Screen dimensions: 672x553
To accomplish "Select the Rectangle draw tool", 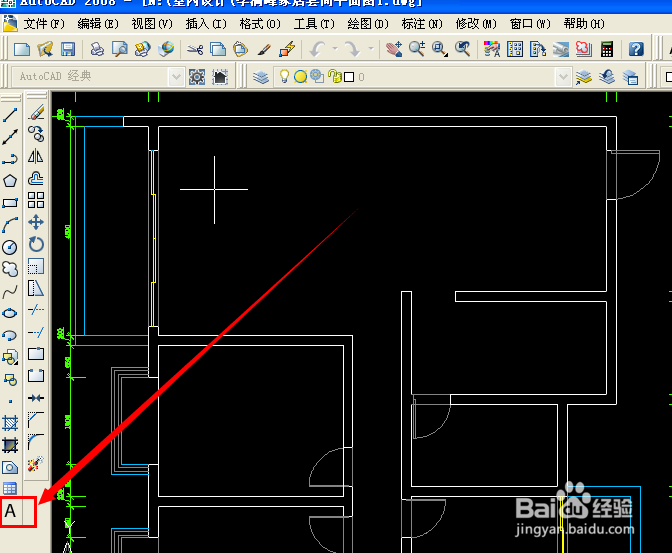I will pos(10,203).
